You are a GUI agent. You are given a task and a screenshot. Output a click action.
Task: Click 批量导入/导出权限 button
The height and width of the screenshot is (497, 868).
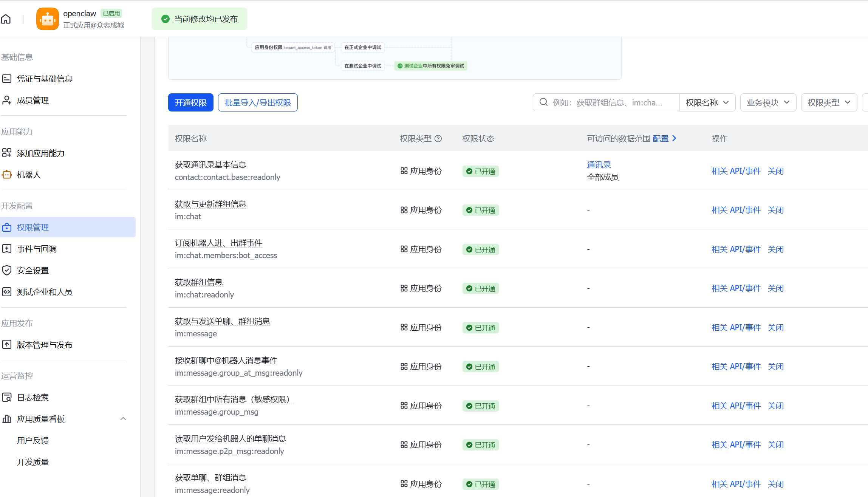pos(258,102)
